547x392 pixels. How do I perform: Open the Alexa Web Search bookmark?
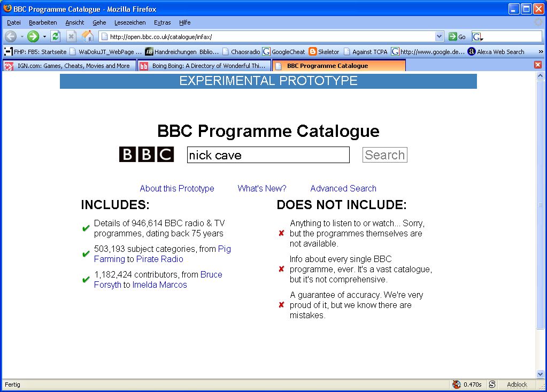pos(496,52)
